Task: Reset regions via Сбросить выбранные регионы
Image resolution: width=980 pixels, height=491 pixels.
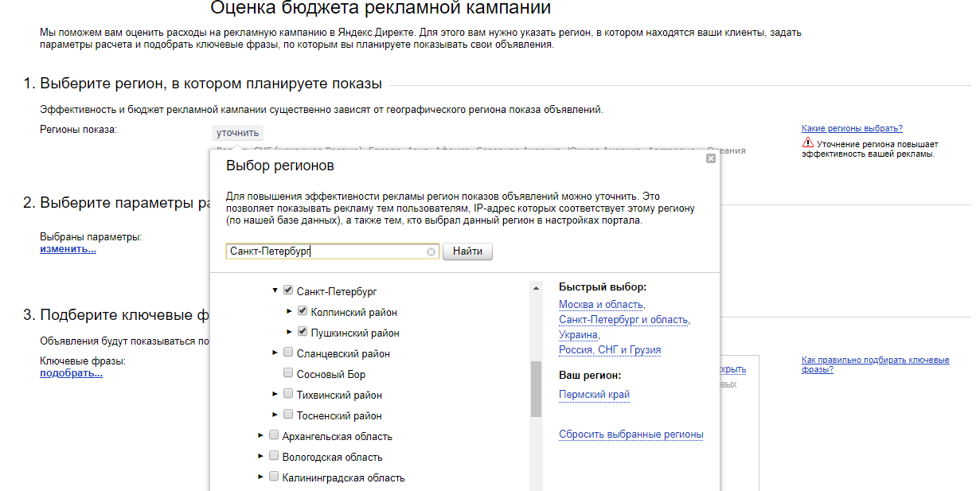Action: tap(631, 434)
